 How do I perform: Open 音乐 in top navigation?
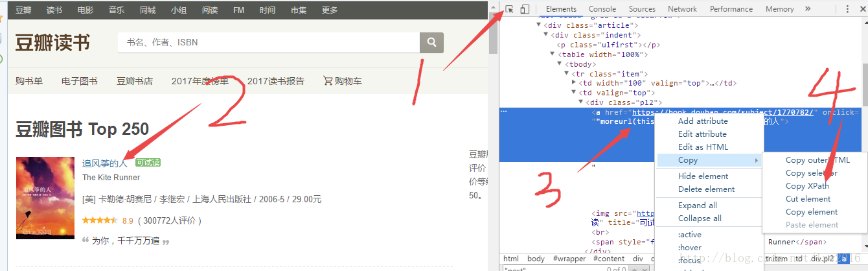pos(117,10)
